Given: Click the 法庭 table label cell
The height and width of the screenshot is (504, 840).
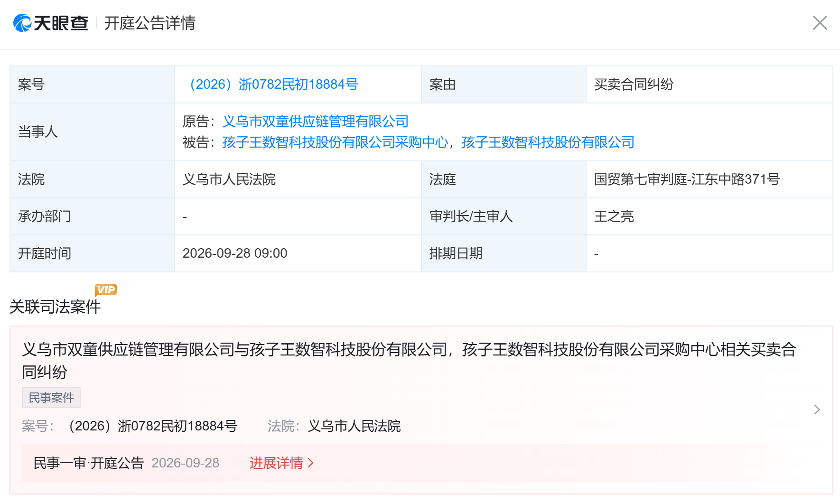Looking at the screenshot, I should coord(504,179).
